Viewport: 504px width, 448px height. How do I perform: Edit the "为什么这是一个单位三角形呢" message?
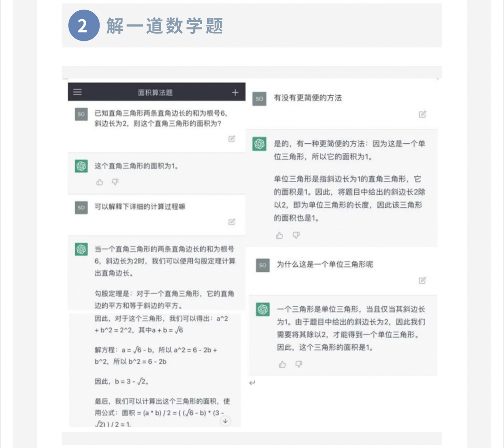(422, 280)
